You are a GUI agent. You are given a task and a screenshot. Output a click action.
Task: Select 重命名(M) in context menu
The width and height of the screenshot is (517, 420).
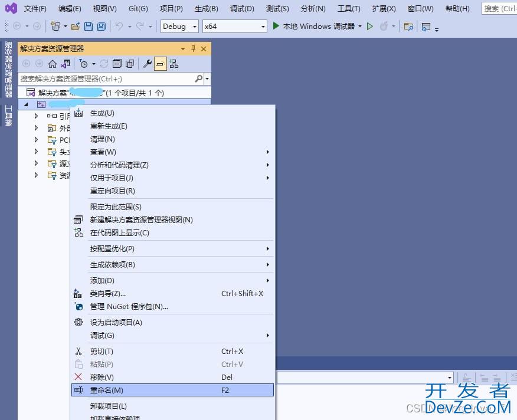pyautogui.click(x=172, y=390)
